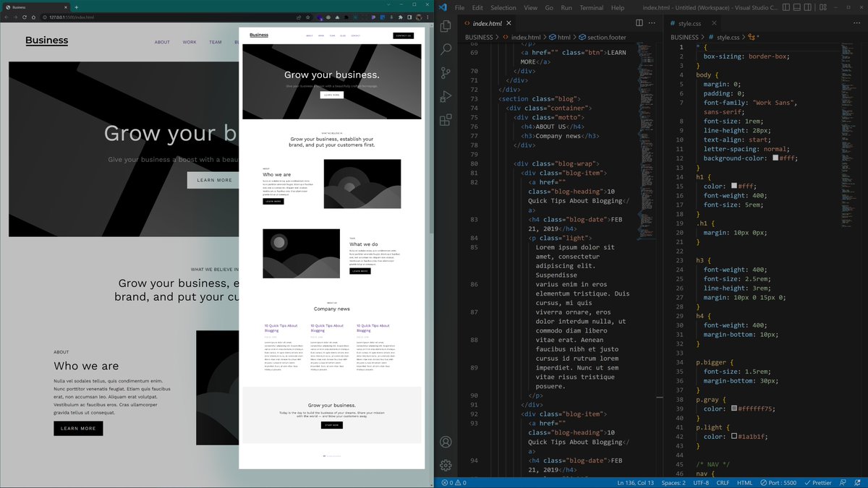Open the Extensions view
Image resolution: width=868 pixels, height=488 pixels.
[x=446, y=120]
